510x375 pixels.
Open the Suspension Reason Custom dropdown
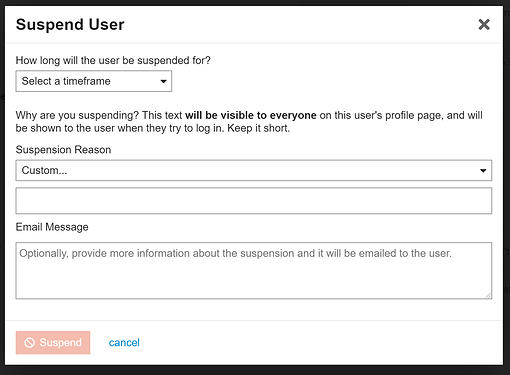click(254, 170)
